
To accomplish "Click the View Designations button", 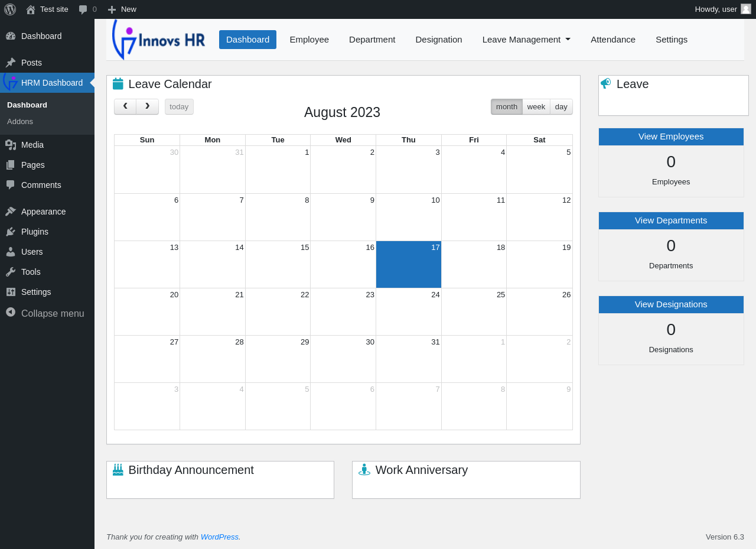I will coord(671,304).
